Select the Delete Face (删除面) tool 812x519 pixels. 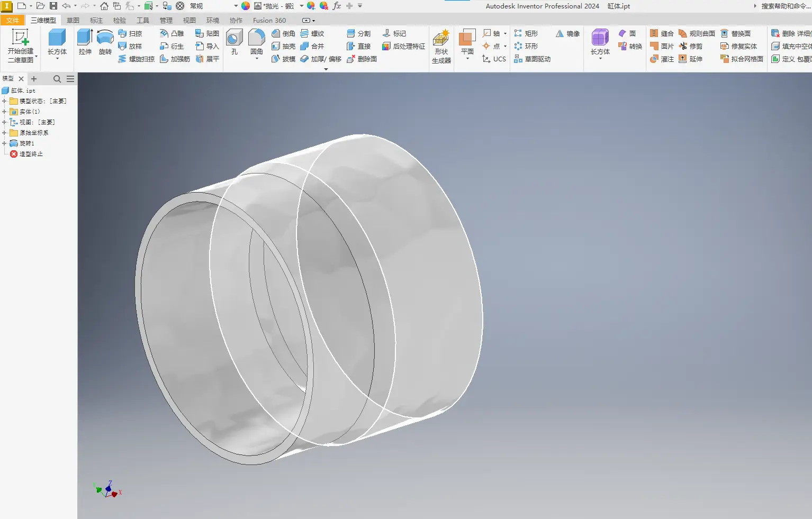362,59
